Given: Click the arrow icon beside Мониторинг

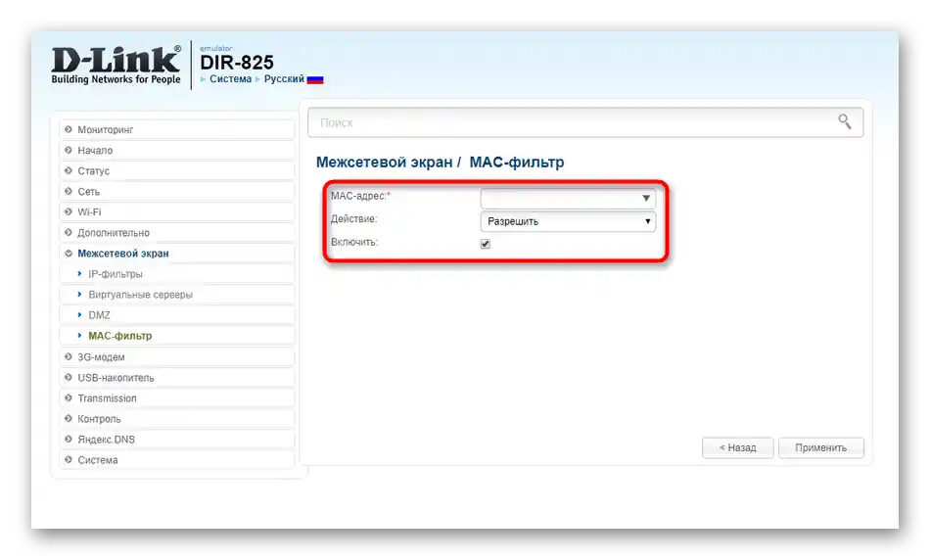Looking at the screenshot, I should [x=69, y=129].
